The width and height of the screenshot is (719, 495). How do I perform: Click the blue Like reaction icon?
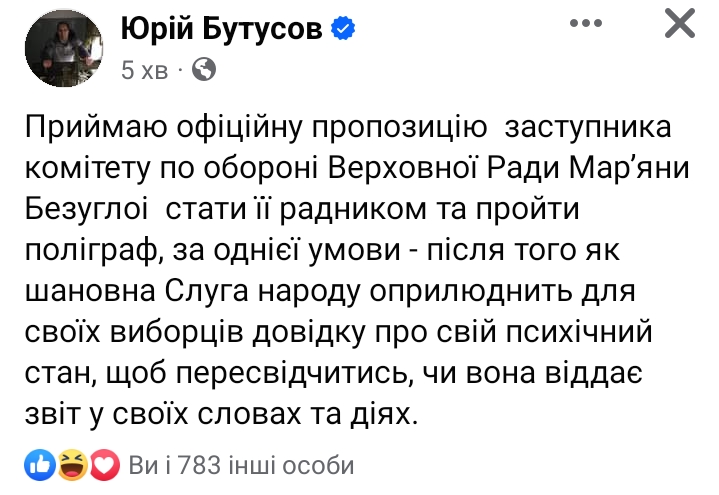(38, 464)
